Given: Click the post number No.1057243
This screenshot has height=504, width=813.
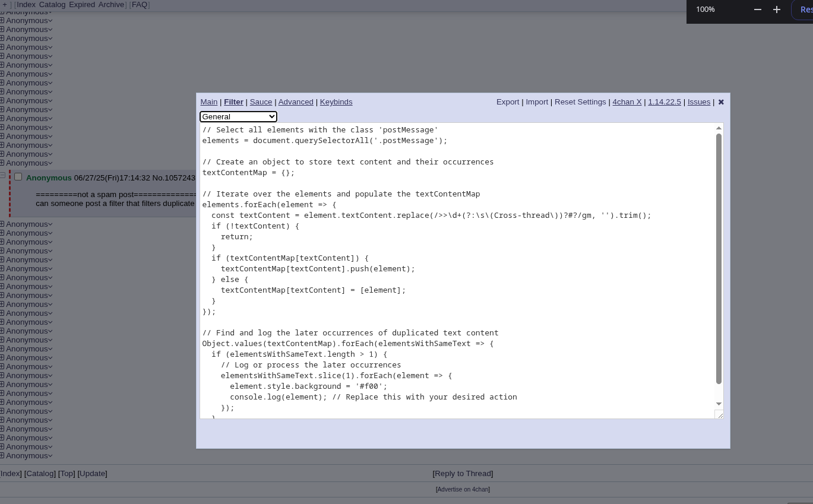Looking at the screenshot, I should [x=173, y=178].
